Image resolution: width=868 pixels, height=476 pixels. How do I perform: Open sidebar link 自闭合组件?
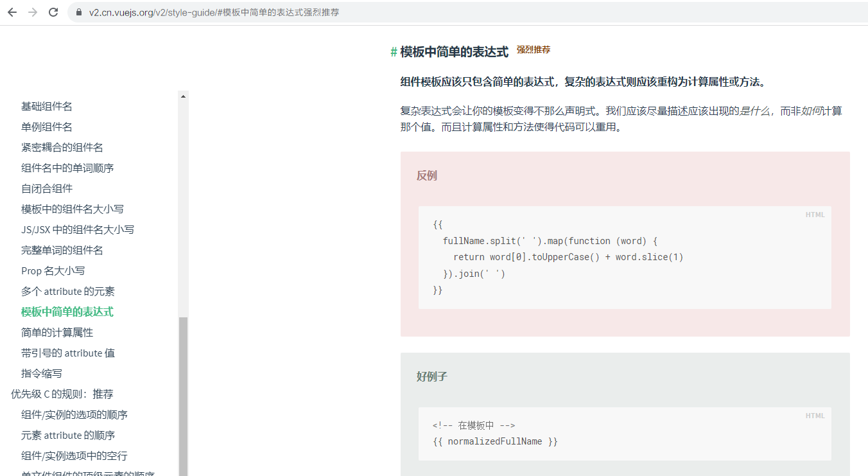[x=47, y=188]
